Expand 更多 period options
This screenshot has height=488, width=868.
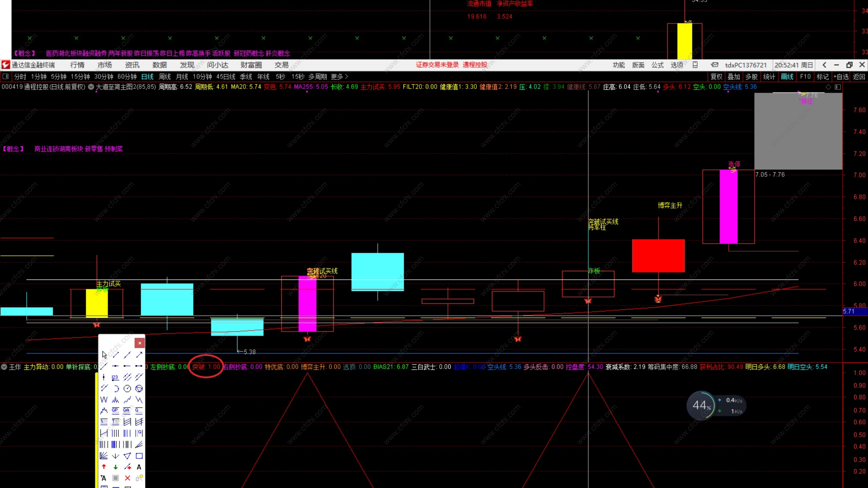tap(339, 77)
